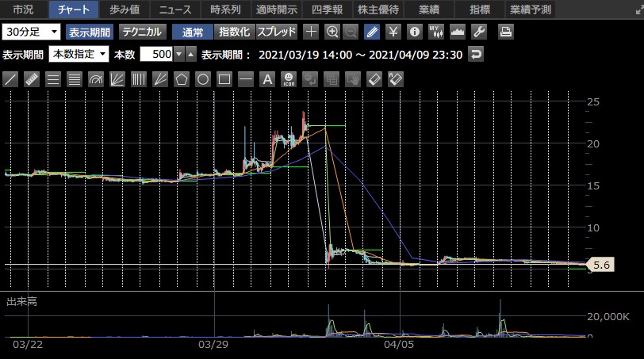Viewport: 644px width, 359px height.
Task: Click the yen price icon
Action: (x=393, y=32)
